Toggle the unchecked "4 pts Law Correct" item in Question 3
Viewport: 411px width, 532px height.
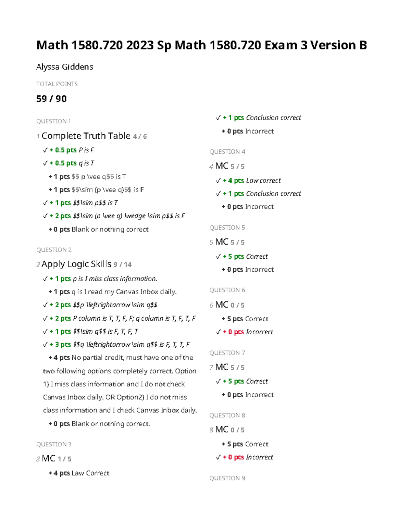(x=79, y=473)
